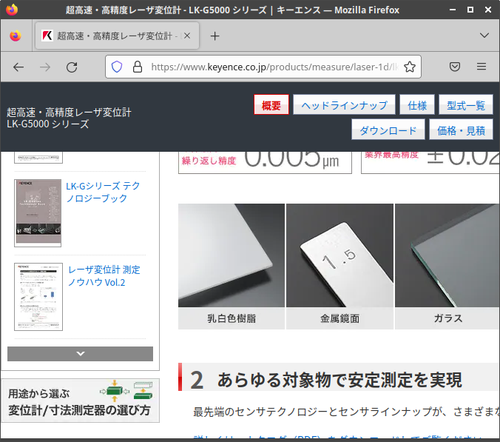Go back to the previous page
This screenshot has height=442, width=500.
pos(18,67)
